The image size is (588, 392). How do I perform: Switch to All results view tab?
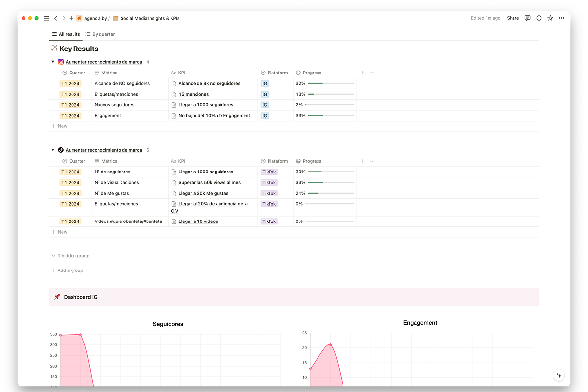[x=66, y=34]
